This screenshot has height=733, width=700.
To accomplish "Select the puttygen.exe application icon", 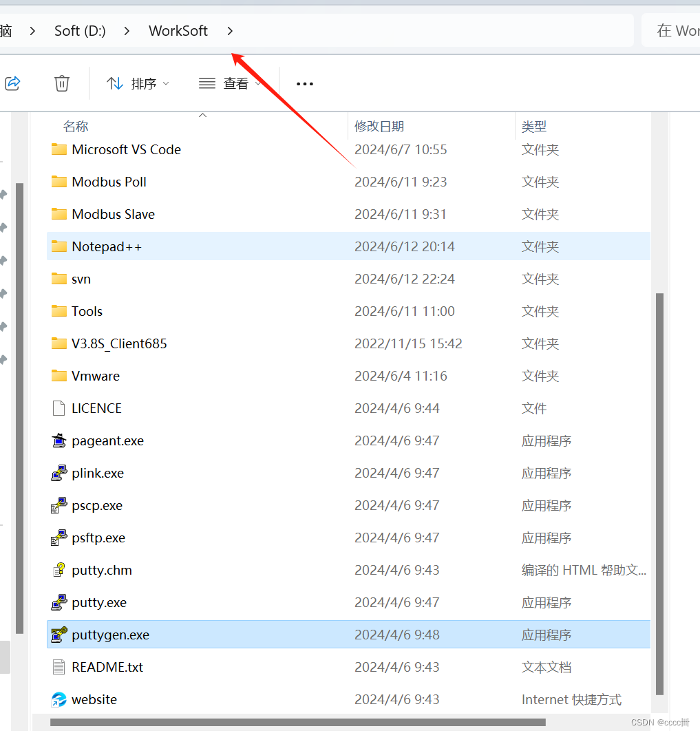I will pyautogui.click(x=59, y=635).
